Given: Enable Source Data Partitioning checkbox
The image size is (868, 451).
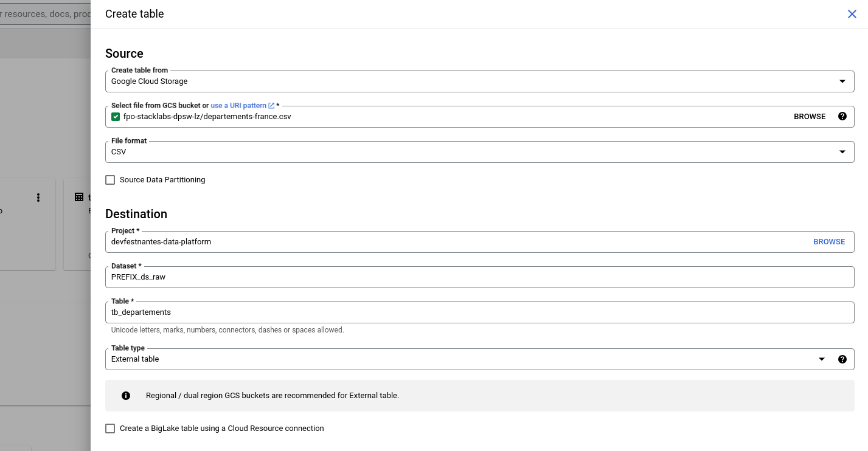Looking at the screenshot, I should [110, 180].
